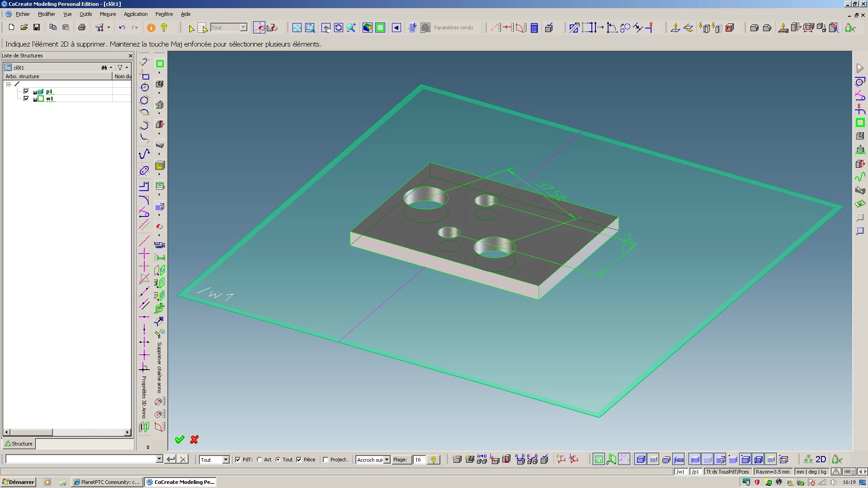Open the Mesure menu
Screen dimensions: 868x488
click(x=108, y=14)
